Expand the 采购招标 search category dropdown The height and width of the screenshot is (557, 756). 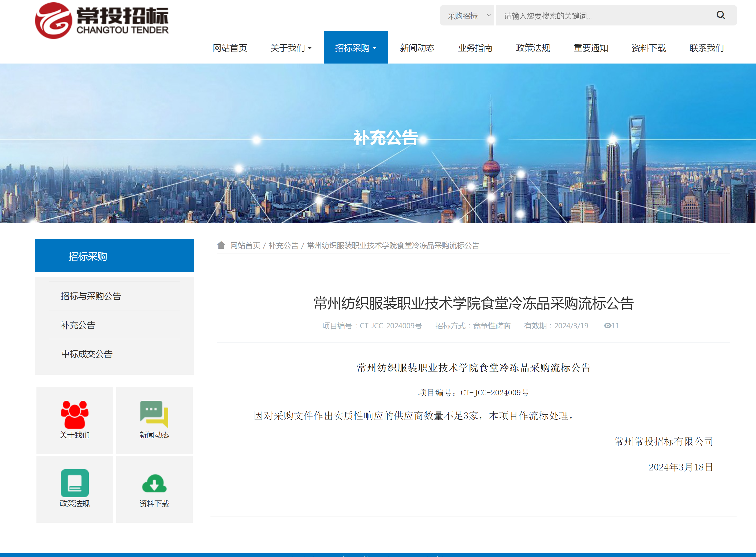(467, 16)
